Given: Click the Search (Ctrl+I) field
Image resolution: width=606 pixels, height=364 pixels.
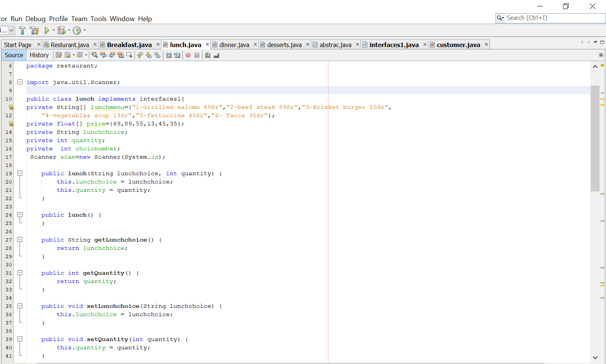Looking at the screenshot, I should pyautogui.click(x=551, y=18).
